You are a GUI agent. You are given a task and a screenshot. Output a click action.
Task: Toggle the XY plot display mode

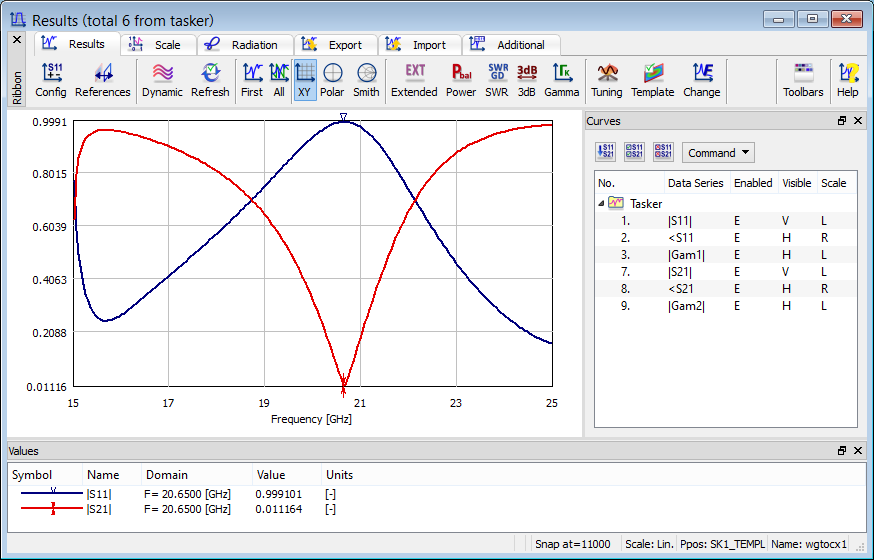coord(305,79)
